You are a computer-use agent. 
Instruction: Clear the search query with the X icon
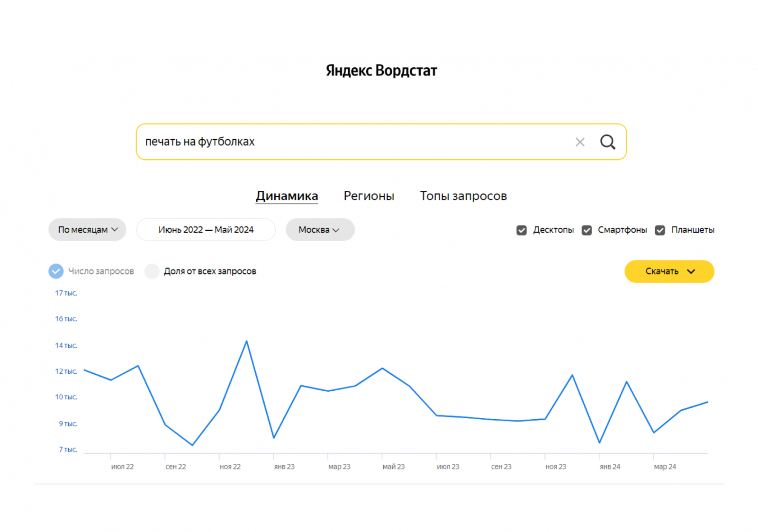tap(580, 142)
